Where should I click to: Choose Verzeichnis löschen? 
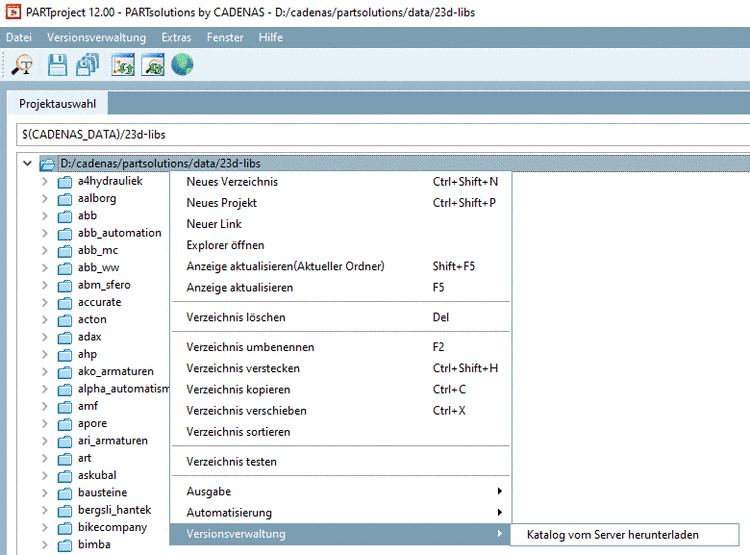pos(341,317)
